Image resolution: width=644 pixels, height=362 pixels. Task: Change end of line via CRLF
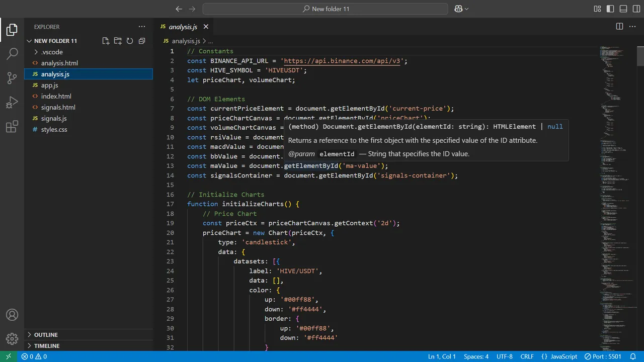coord(527,356)
